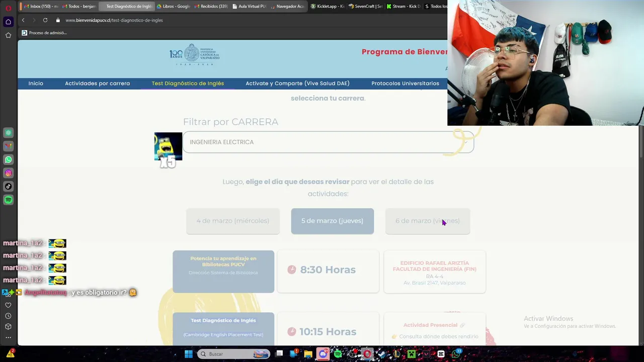644x362 pixels.
Task: Open Actividades por carrera menu item
Action: click(x=97, y=83)
